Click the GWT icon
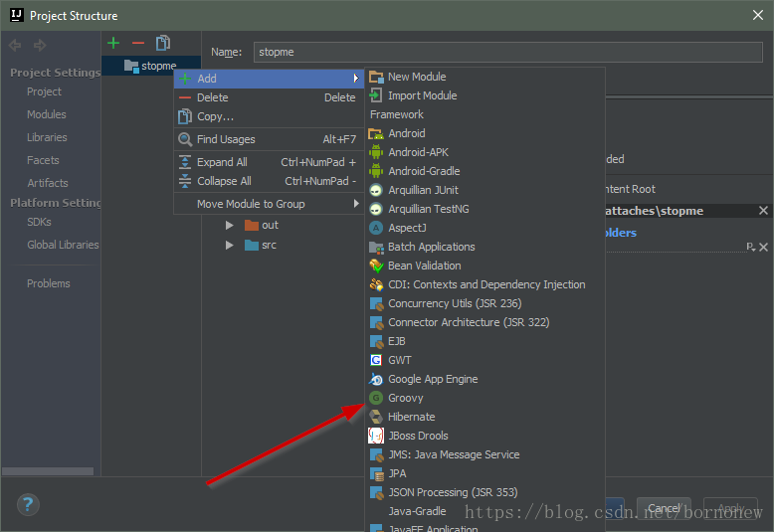Screen dimensions: 774x532 pos(376,360)
